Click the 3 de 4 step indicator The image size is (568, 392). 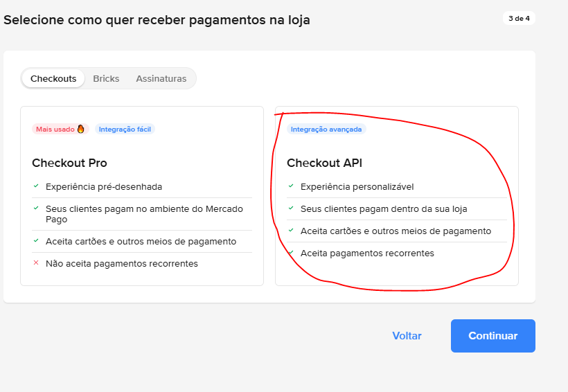click(x=519, y=19)
